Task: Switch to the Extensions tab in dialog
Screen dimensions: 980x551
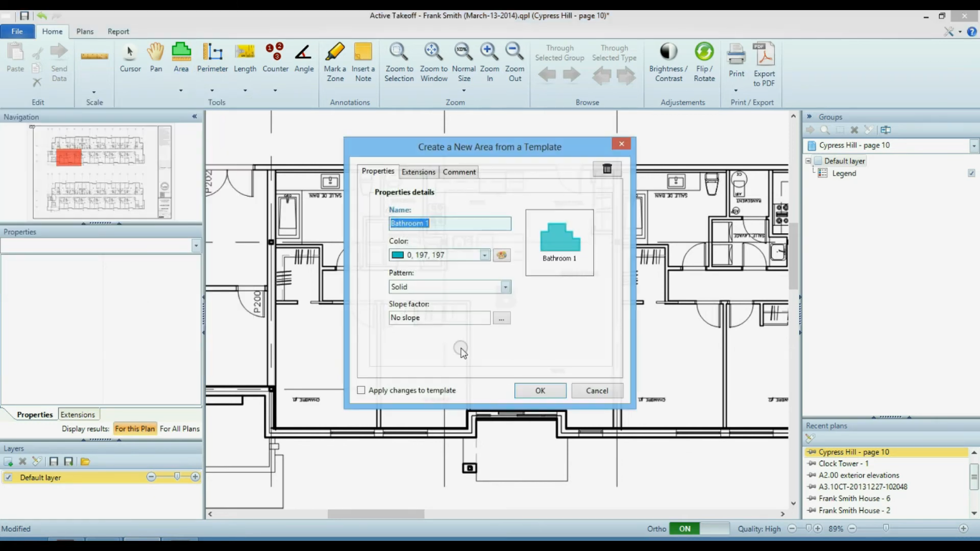Action: pos(418,172)
